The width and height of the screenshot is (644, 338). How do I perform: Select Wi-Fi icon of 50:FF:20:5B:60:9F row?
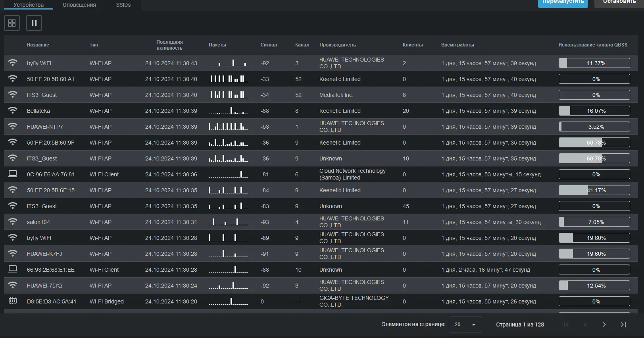tap(13, 142)
